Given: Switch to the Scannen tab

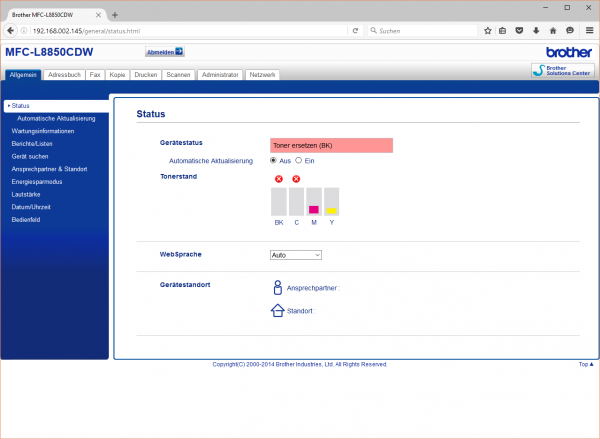Looking at the screenshot, I should (179, 75).
